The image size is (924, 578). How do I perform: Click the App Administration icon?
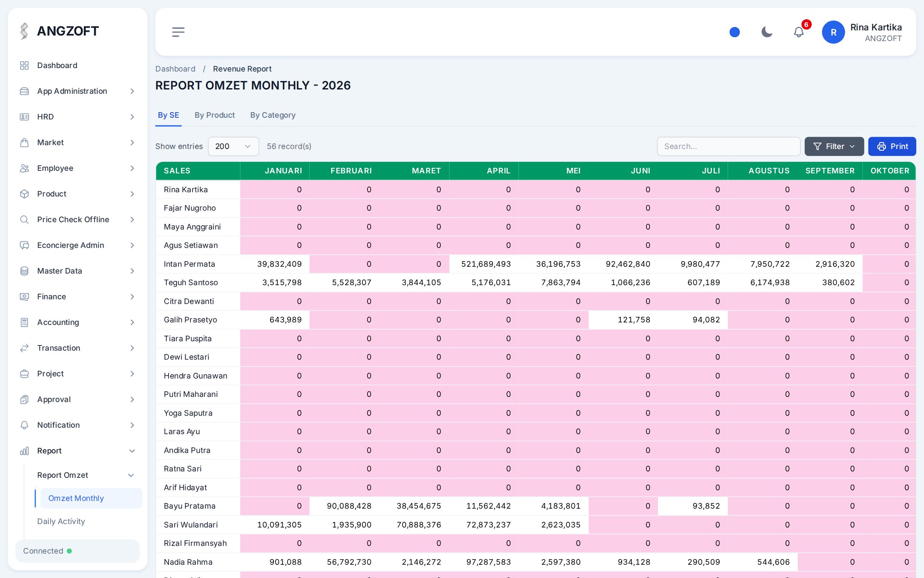click(24, 91)
